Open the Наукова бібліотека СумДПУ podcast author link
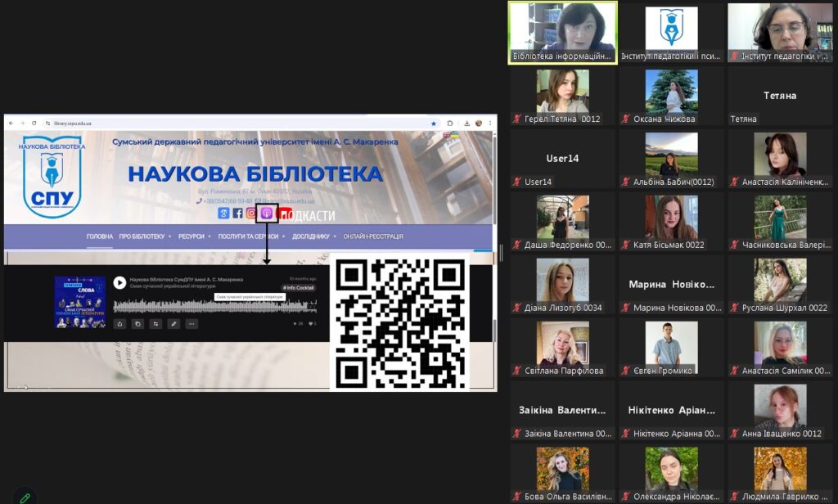This screenshot has width=838, height=504. (186, 279)
